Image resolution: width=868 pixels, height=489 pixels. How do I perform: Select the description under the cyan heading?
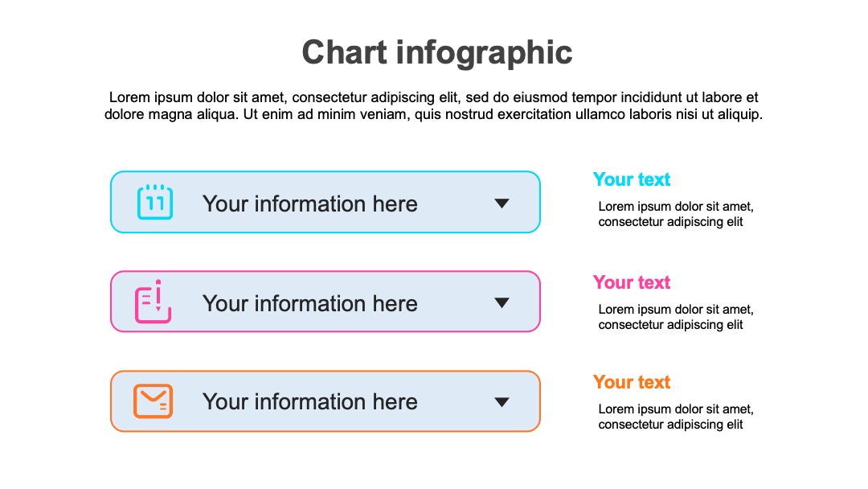click(676, 214)
